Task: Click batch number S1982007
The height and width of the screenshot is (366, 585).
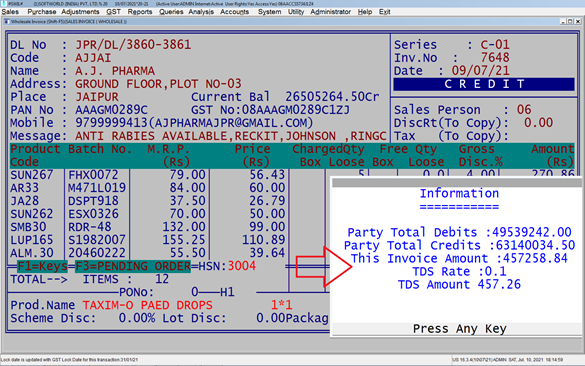Action: 97,240
